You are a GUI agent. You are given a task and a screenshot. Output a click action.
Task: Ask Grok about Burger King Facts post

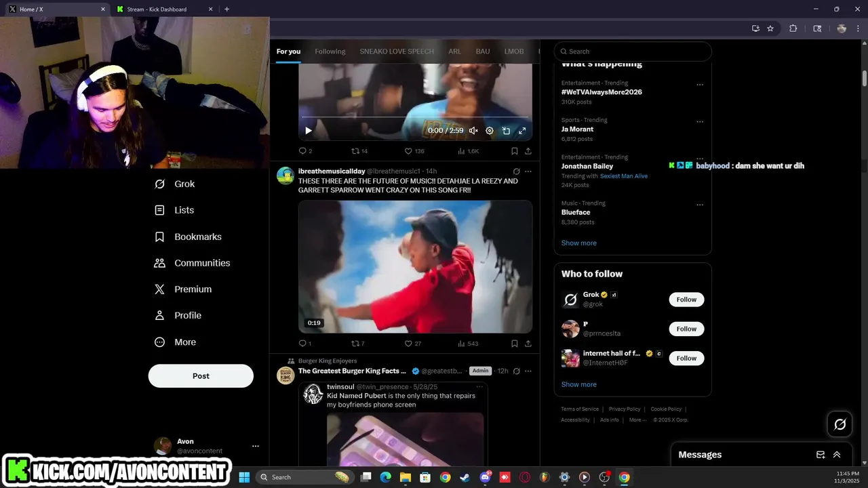click(516, 371)
